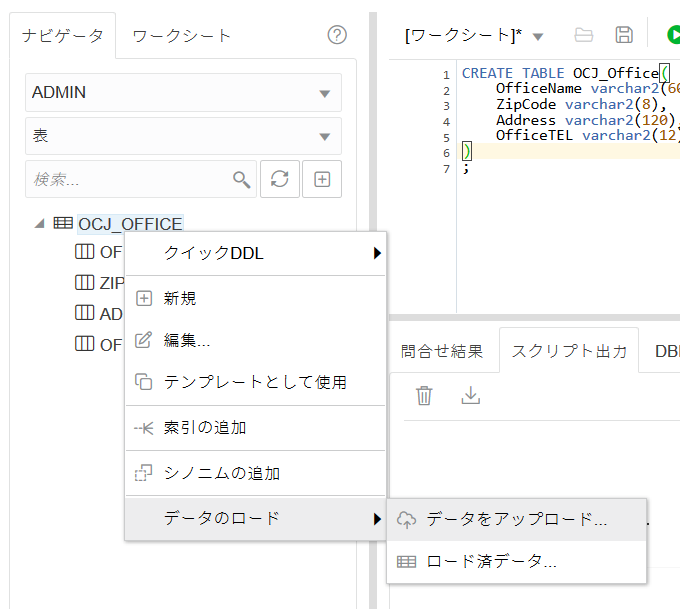Choose データのロード menu item
This screenshot has width=680, height=609.
click(255, 519)
